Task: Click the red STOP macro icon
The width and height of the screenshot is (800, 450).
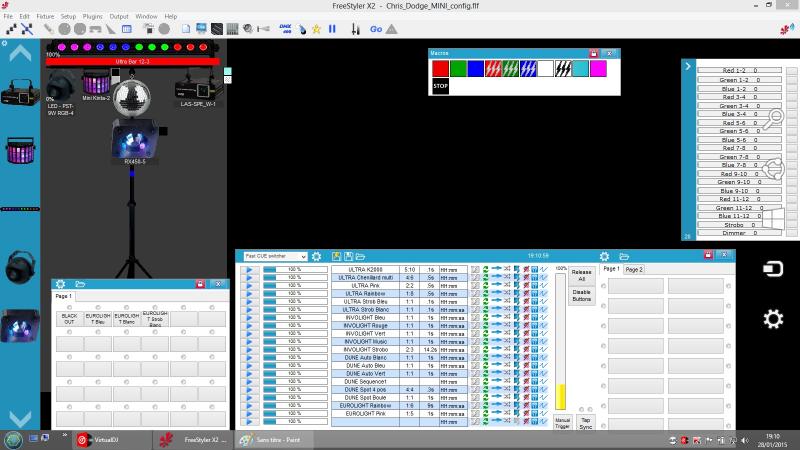Action: click(440, 86)
